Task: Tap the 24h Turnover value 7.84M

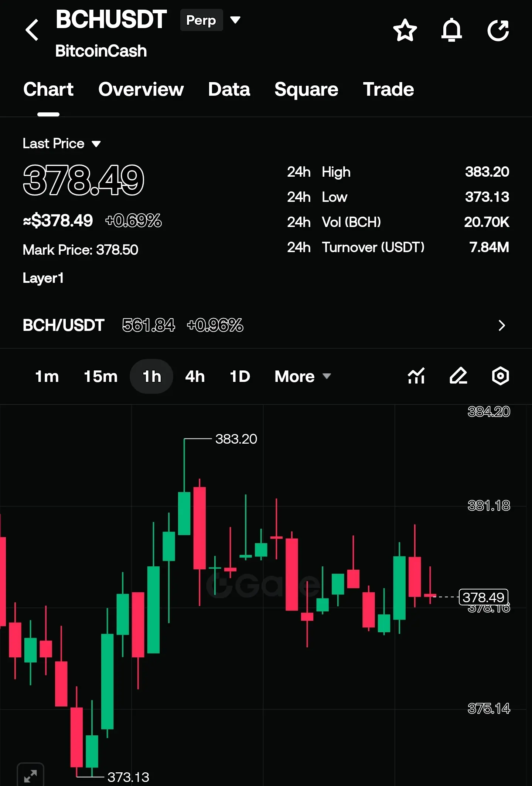Action: 489,247
